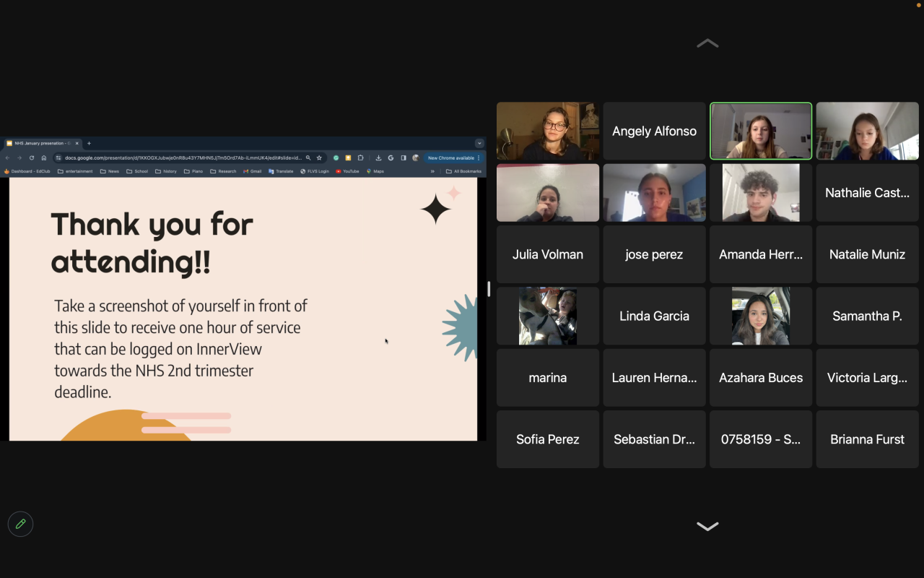Viewport: 924px width, 578px height.
Task: Open Chrome Downloads tray icon
Action: tap(378, 158)
